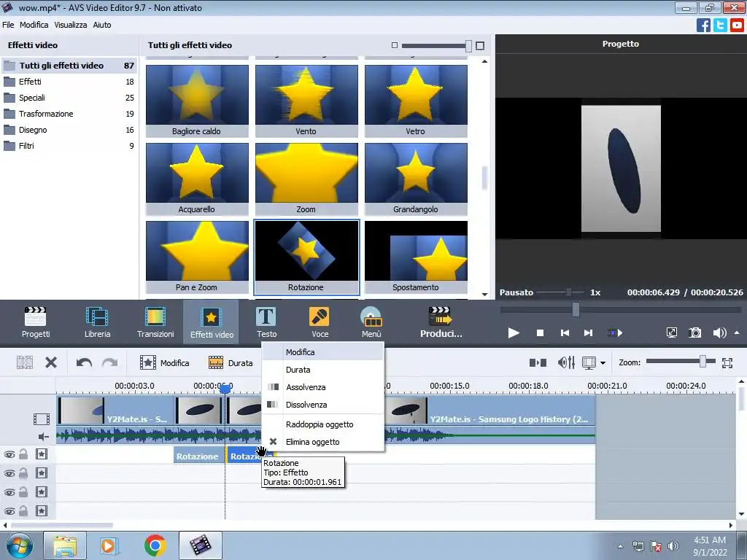The image size is (747, 560).
Task: Step to the previous frame
Action: coord(565,332)
